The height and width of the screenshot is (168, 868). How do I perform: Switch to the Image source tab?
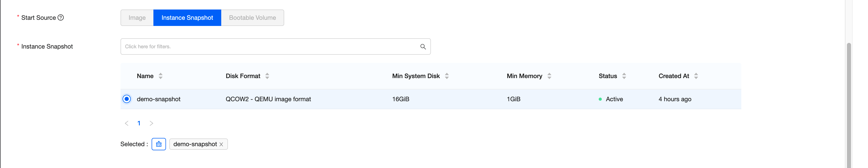(x=137, y=17)
